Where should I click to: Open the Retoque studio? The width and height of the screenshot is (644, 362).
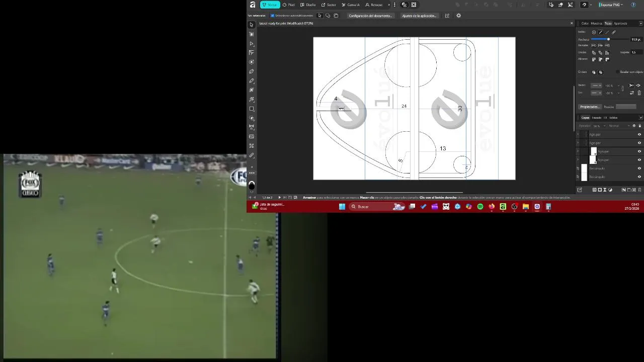[374, 5]
